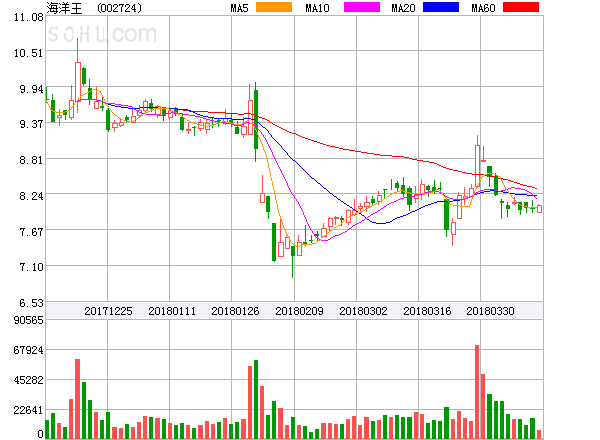
Task: Click the 8.81 price axis label
Action: 31,160
